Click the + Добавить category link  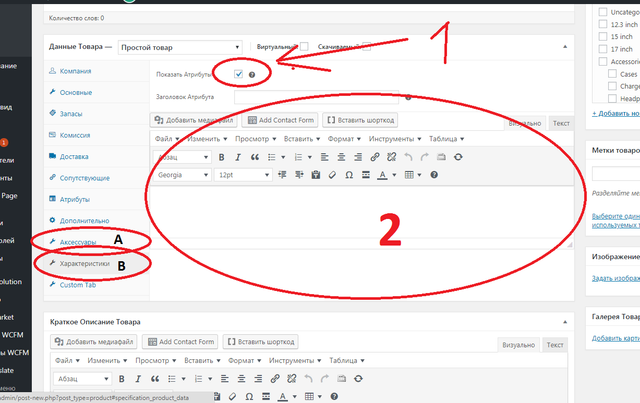(x=616, y=114)
